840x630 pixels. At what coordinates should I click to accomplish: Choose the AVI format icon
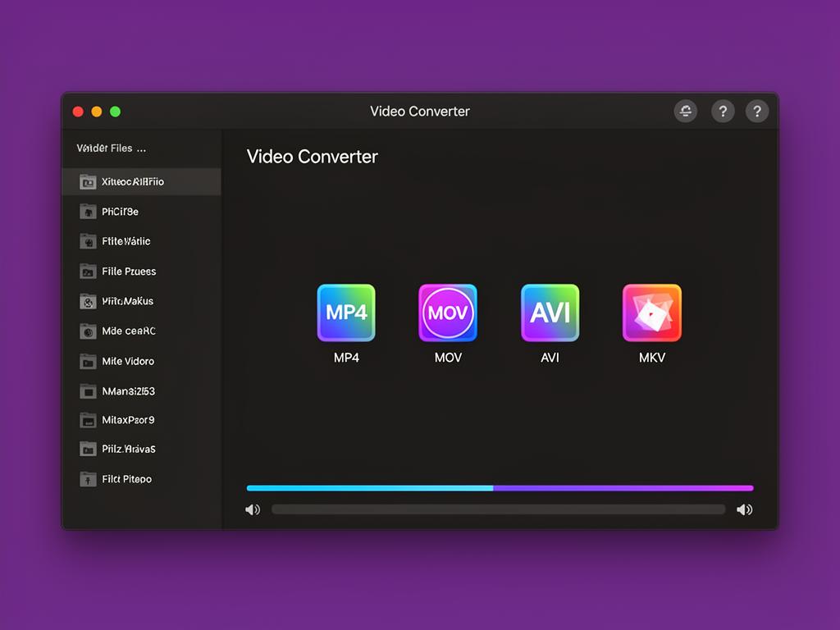click(549, 313)
